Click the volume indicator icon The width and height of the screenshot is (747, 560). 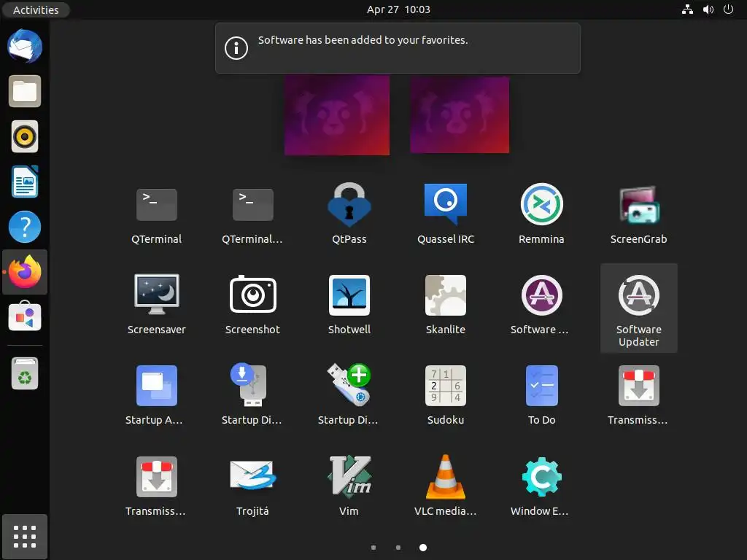[708, 9]
